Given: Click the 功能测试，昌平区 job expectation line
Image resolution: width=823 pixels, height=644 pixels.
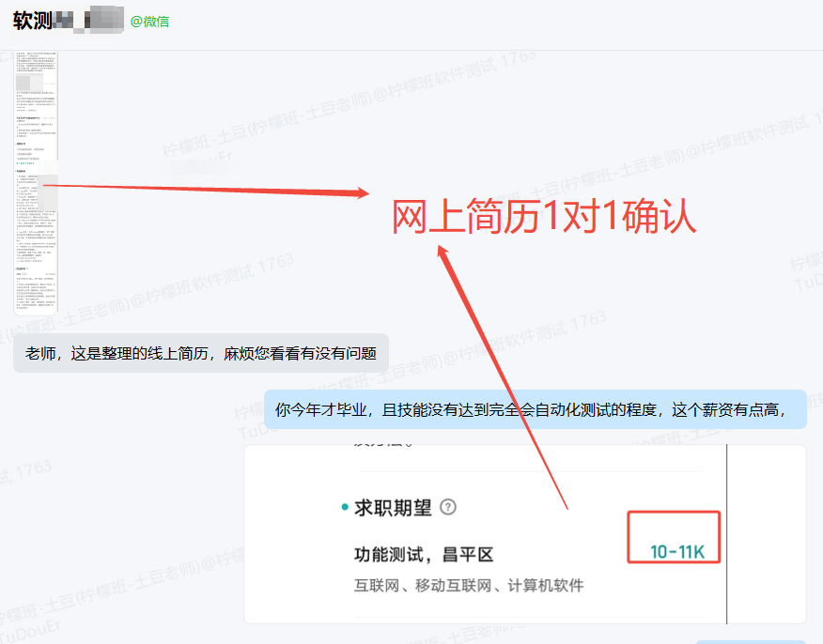Looking at the screenshot, I should (x=423, y=554).
